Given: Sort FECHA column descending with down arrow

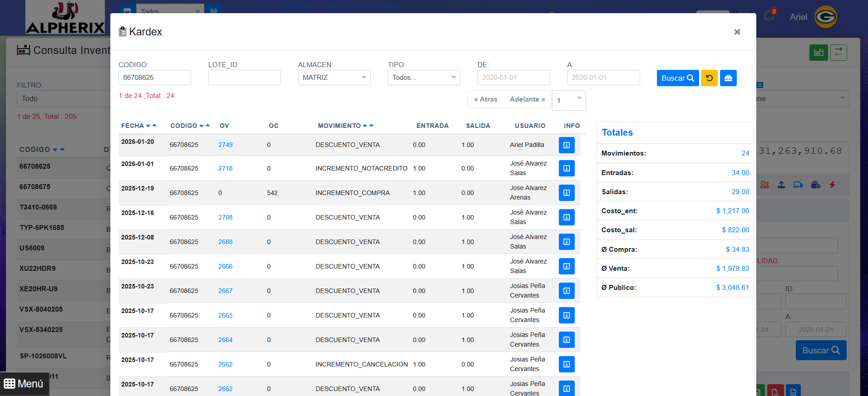Looking at the screenshot, I should [148, 126].
